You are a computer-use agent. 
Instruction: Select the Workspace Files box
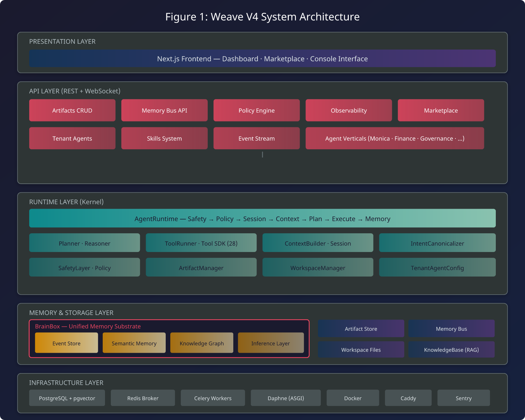click(361, 349)
